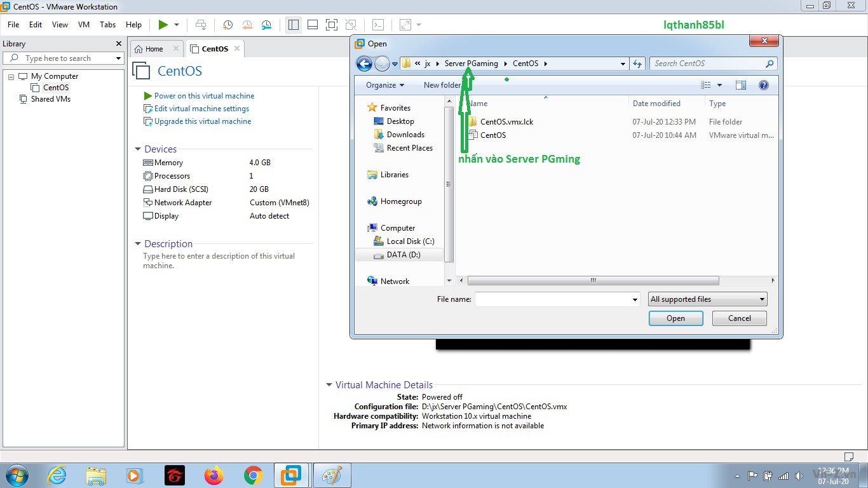Open the View menu
The image size is (868, 488).
(x=60, y=25)
